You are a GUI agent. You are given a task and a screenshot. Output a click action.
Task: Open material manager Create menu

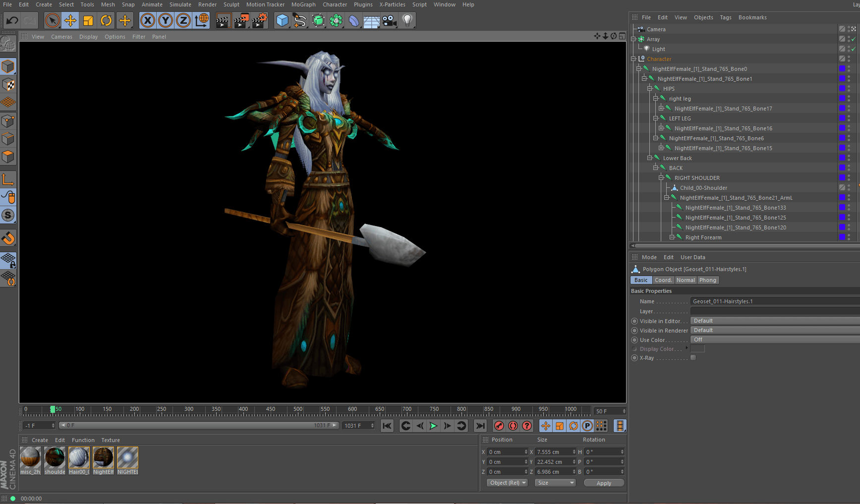point(40,440)
